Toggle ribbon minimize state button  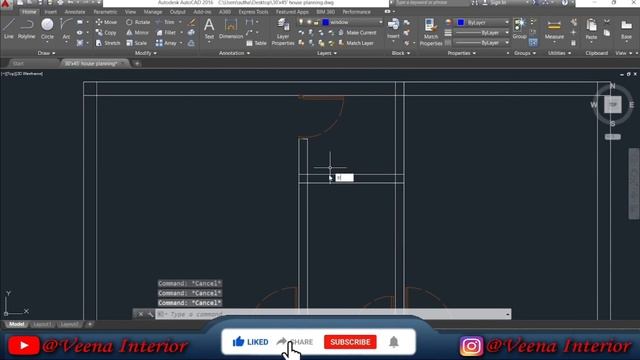(387, 12)
